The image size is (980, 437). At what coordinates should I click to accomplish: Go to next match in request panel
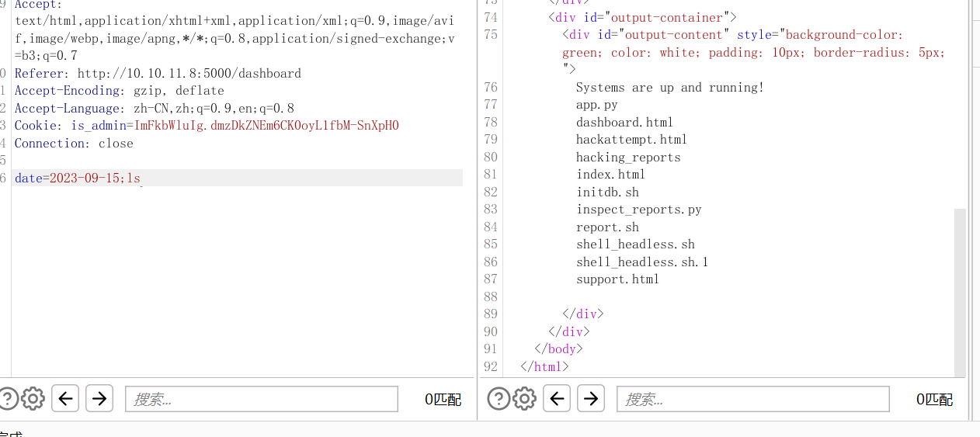[99, 399]
